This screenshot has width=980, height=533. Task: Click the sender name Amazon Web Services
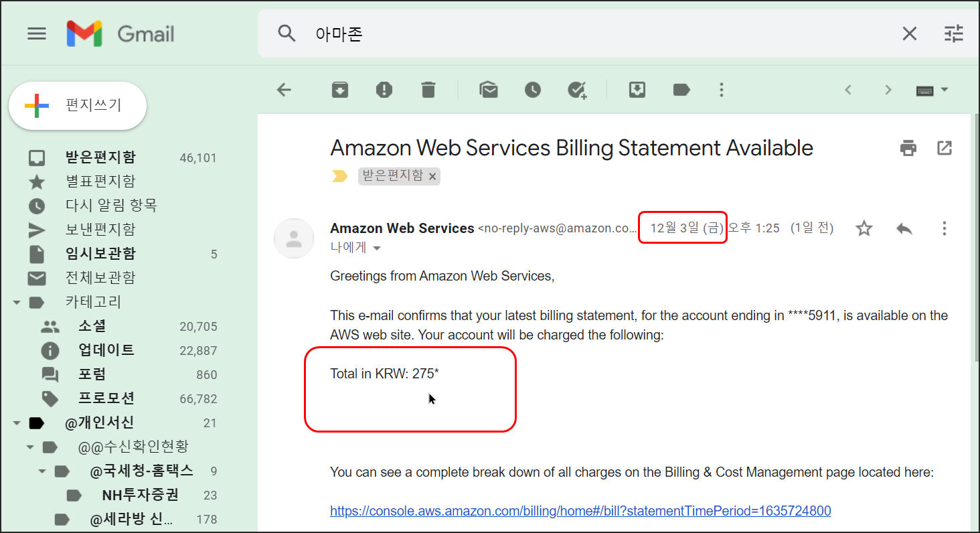pos(402,228)
